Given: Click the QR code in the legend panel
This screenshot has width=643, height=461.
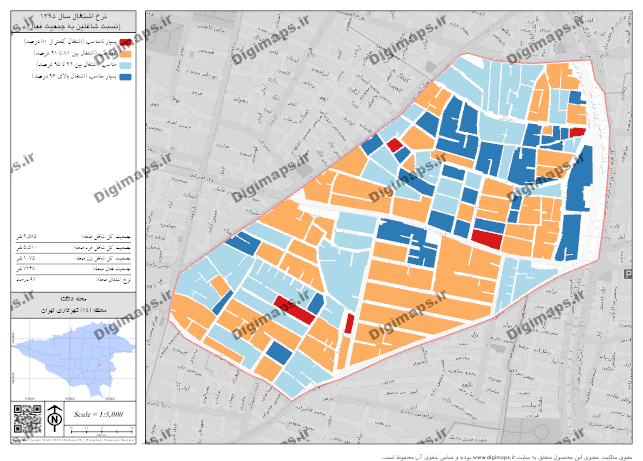Looking at the screenshot, I should pos(27,419).
